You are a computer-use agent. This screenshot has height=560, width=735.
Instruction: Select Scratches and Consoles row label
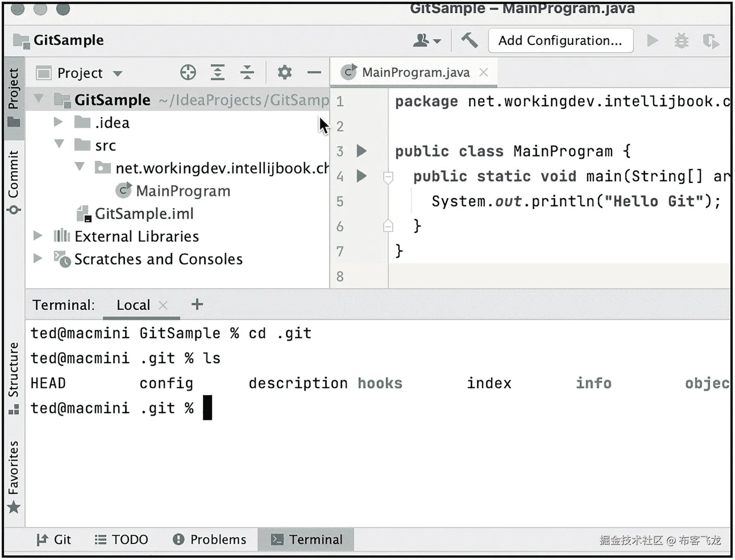click(x=158, y=259)
